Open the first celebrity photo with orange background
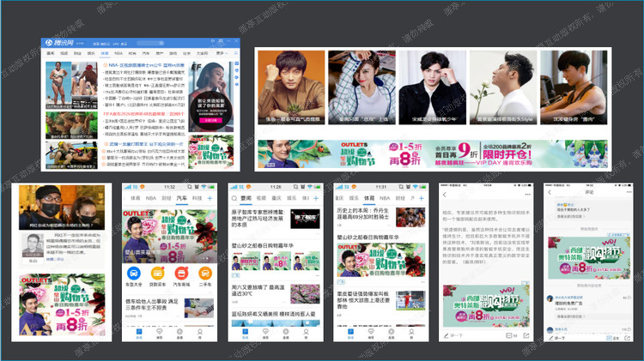The height and width of the screenshot is (361, 644). 291,87
